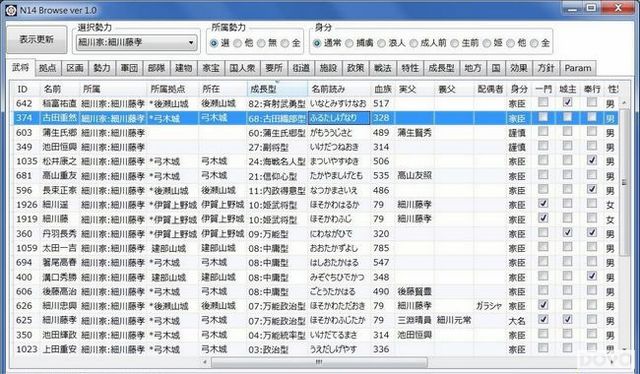This screenshot has height=374, width=640.
Task: Select the 古田重然 row name cell
Action: click(60, 118)
